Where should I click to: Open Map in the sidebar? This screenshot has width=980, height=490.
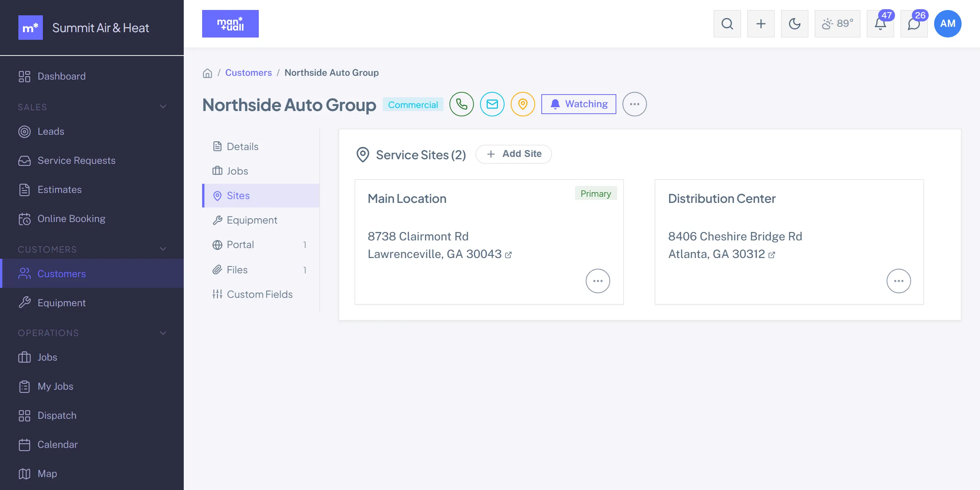(92, 474)
